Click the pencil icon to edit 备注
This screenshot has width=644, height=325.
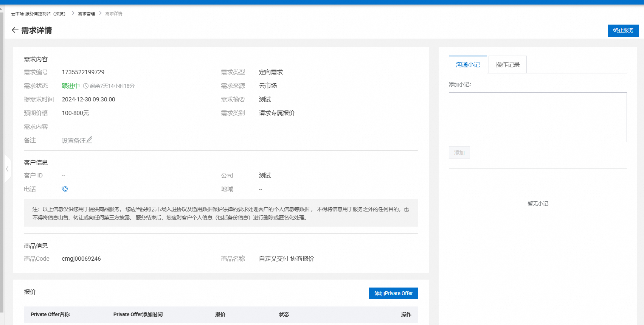(90, 140)
